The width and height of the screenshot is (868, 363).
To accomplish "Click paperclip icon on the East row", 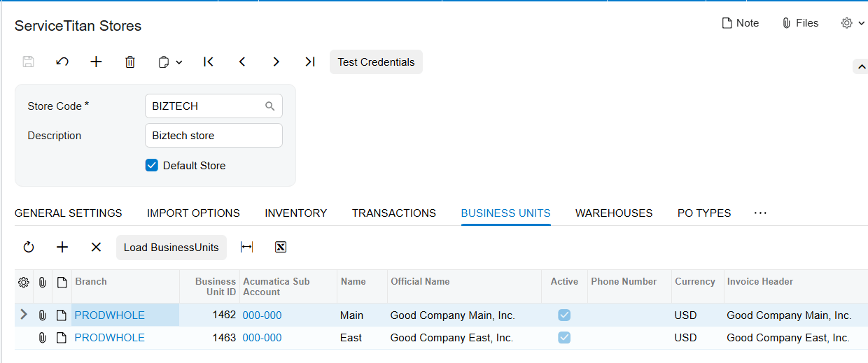I will pyautogui.click(x=42, y=338).
